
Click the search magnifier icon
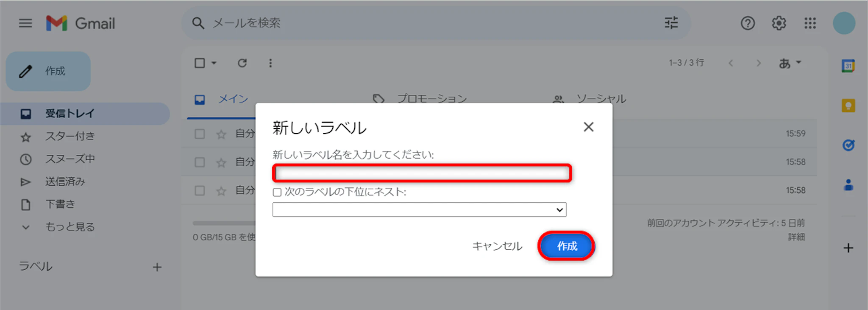click(198, 23)
